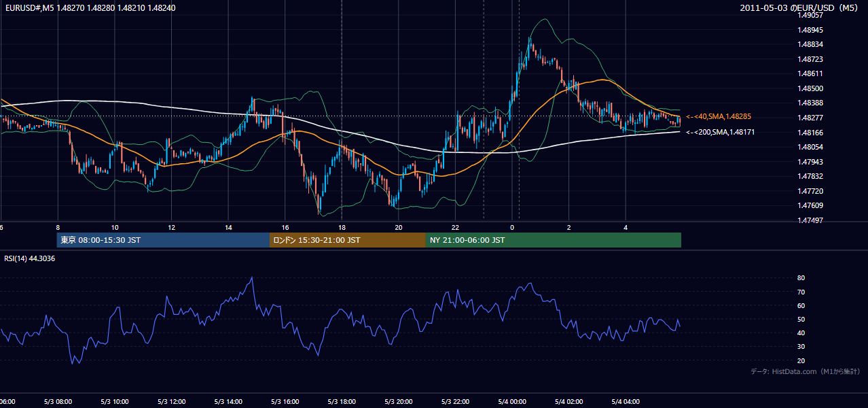The width and height of the screenshot is (868, 408).
Task: Click the 5/3 14:00 time axis label
Action: tap(228, 402)
